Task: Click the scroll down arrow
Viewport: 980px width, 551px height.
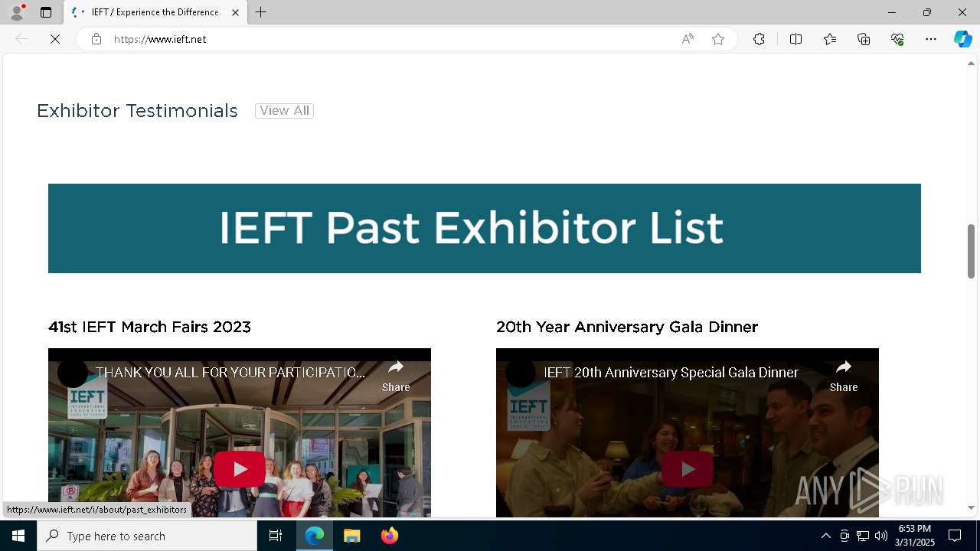Action: coord(972,507)
